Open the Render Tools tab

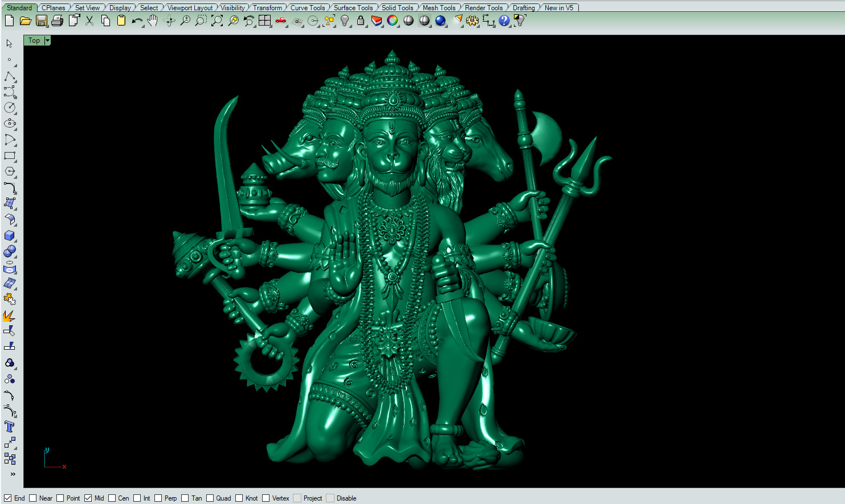click(x=484, y=7)
